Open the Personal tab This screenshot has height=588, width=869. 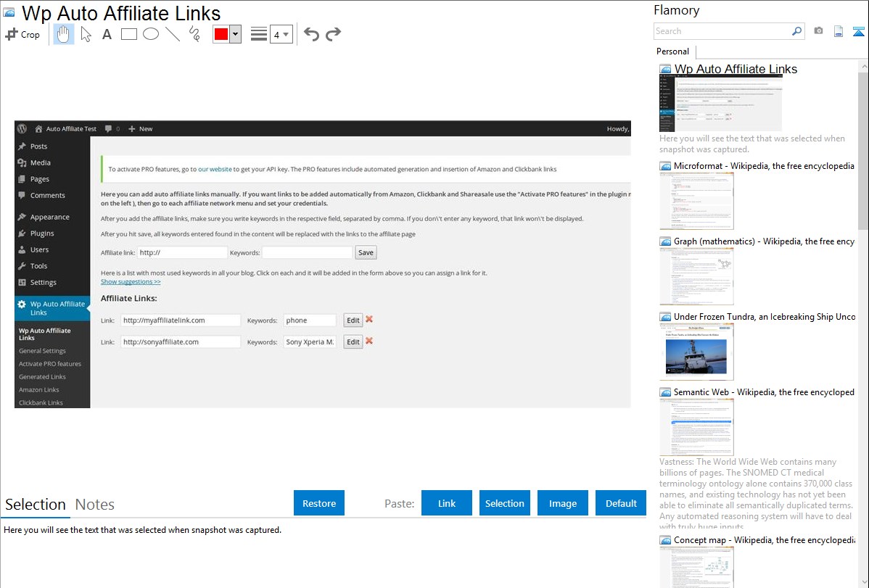[672, 51]
